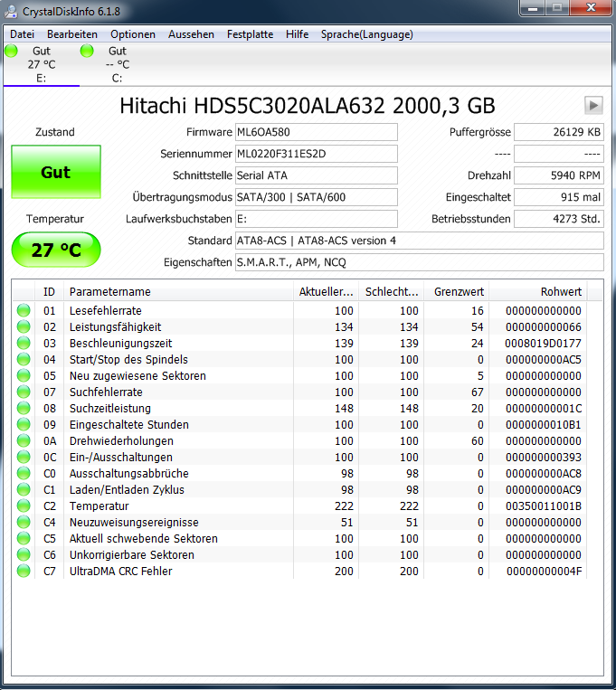
Task: Sort by the Parametername column header
Action: point(179,292)
